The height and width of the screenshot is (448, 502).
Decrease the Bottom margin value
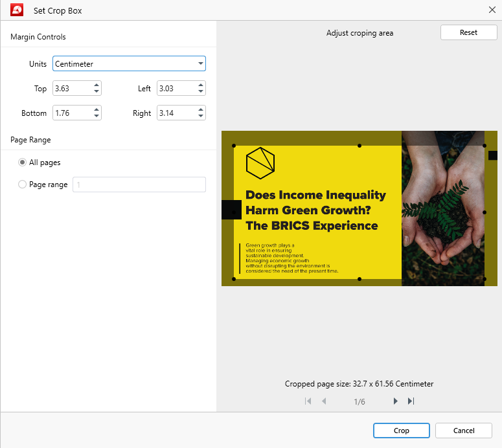pos(97,116)
